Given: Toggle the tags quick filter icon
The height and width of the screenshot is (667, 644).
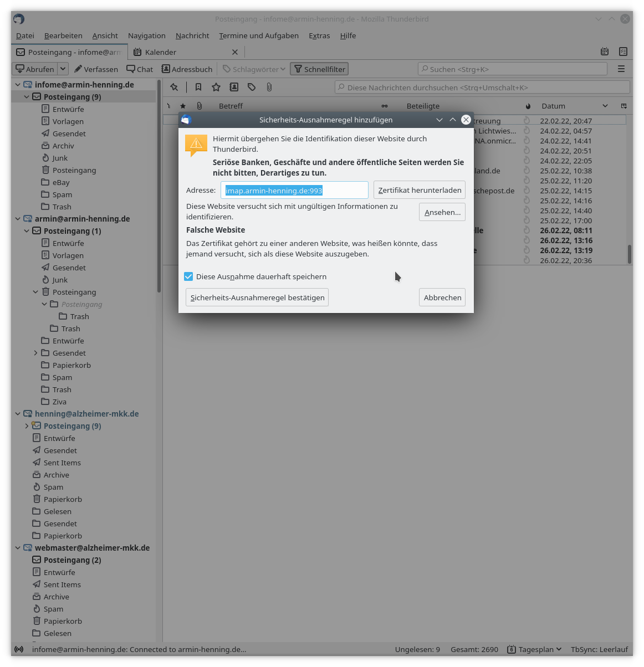Looking at the screenshot, I should click(x=252, y=87).
